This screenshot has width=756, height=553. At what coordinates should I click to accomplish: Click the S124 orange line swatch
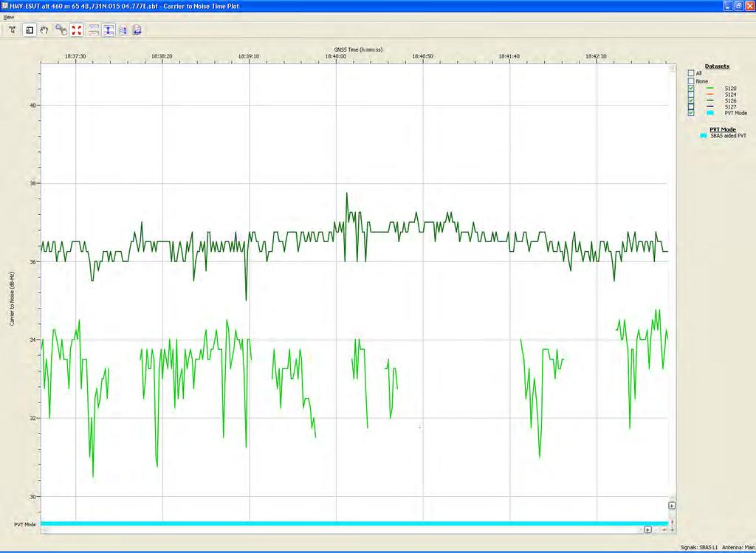pos(709,95)
